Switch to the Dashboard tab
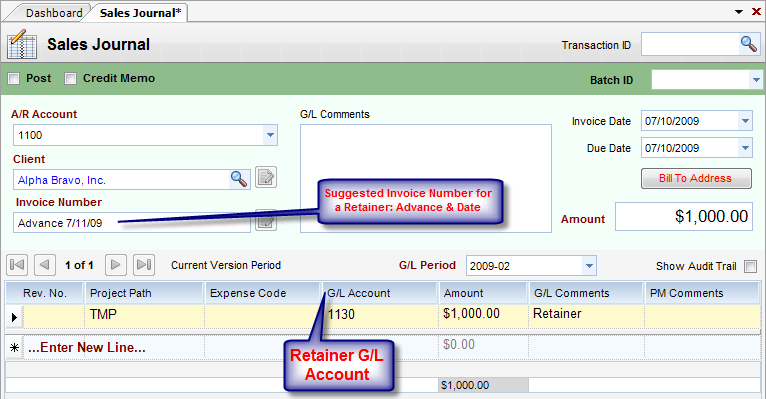 [x=54, y=13]
